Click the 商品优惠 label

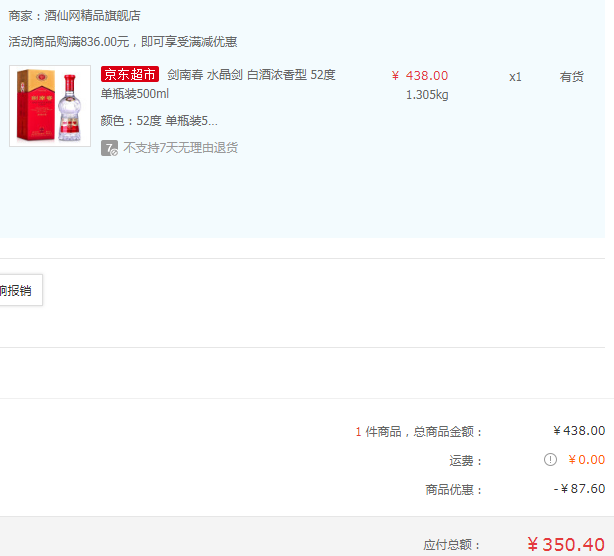pos(453,489)
